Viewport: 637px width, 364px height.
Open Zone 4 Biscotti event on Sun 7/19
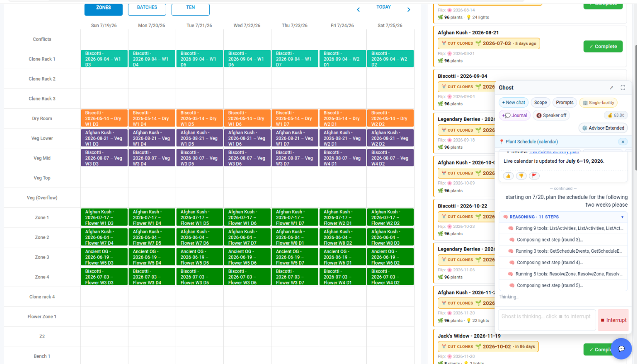[104, 277]
